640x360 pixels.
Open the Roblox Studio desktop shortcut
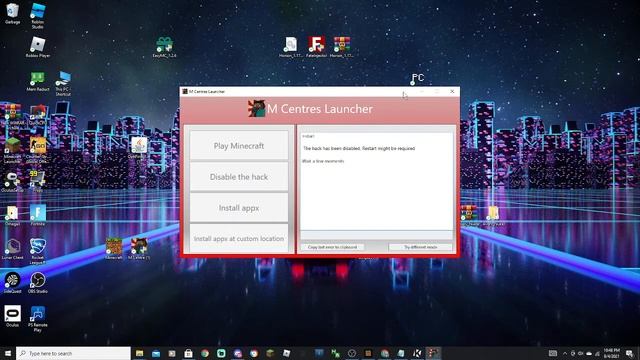[x=38, y=15]
